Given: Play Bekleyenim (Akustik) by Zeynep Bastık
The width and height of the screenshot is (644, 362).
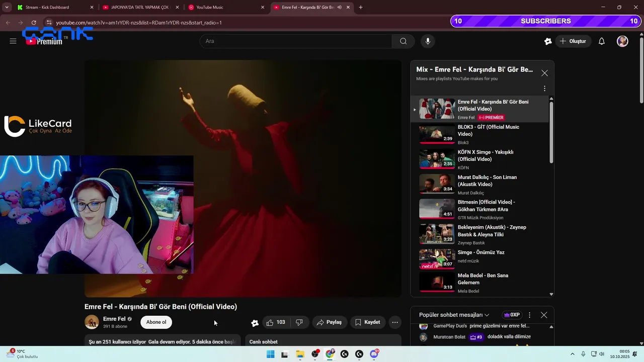Looking at the screenshot, I should pos(484,234).
